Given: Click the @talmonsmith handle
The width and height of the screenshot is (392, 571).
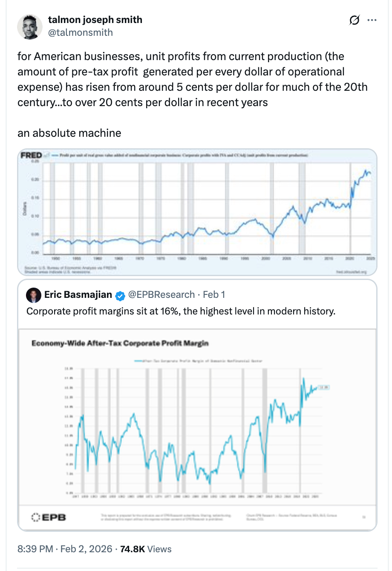Looking at the screenshot, I should coord(81,32).
